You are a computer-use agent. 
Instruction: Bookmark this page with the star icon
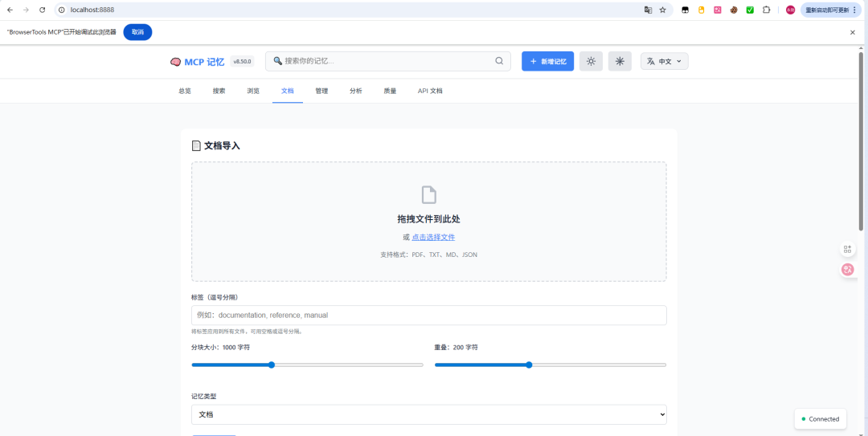tap(662, 10)
